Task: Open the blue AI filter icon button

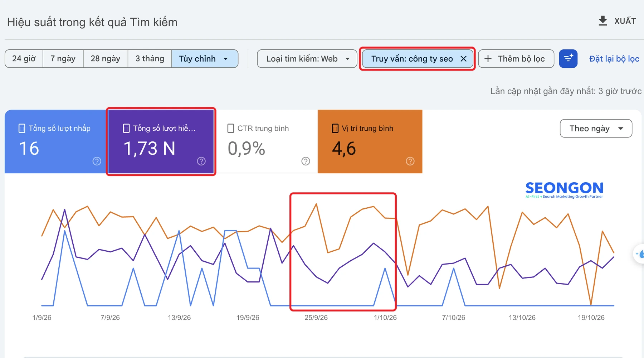Action: [x=568, y=59]
